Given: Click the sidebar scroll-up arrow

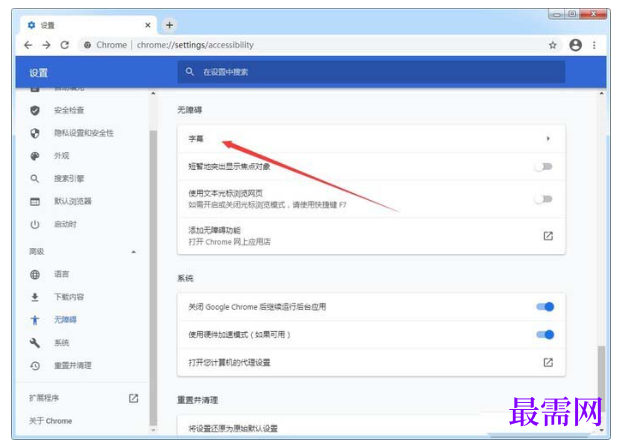Looking at the screenshot, I should coord(153,93).
